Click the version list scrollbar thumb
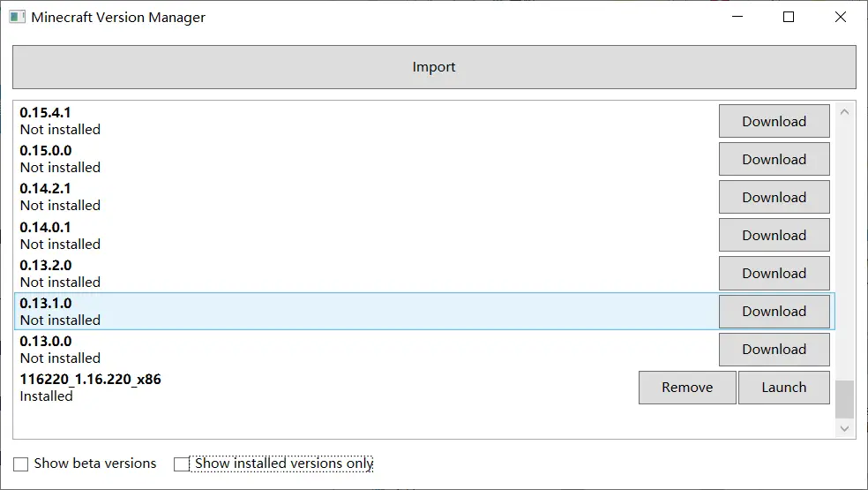Screen dimensions: 868x490 pyautogui.click(x=844, y=399)
